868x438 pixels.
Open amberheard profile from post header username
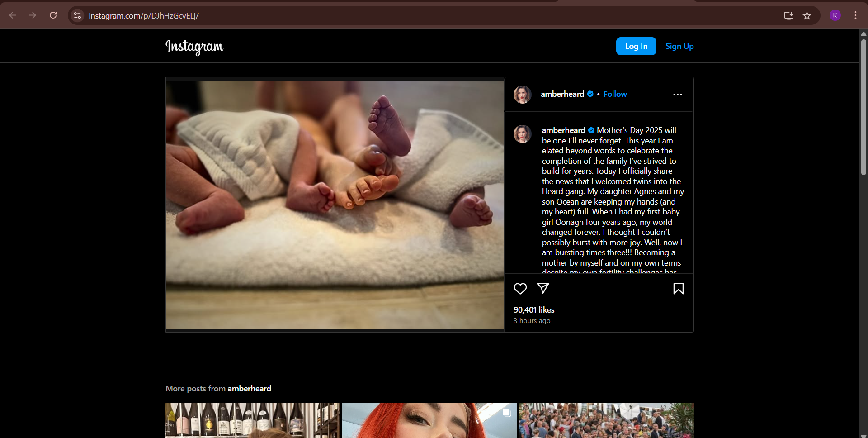562,94
